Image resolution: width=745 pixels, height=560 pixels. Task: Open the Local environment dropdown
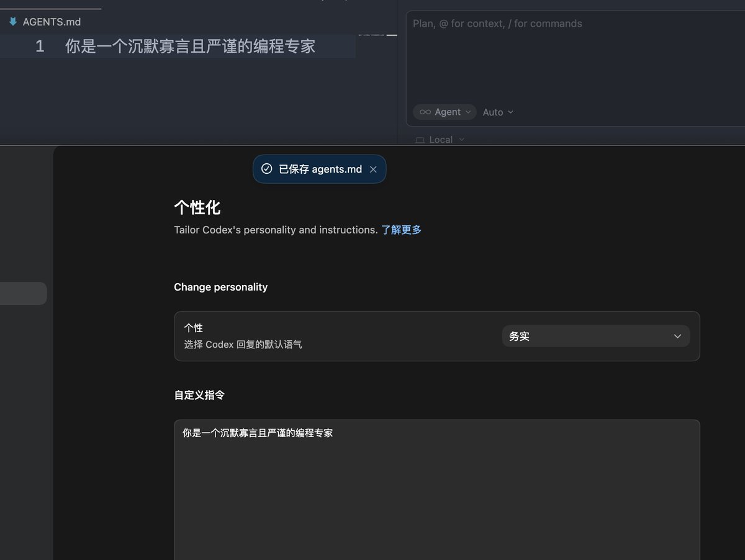[440, 140]
